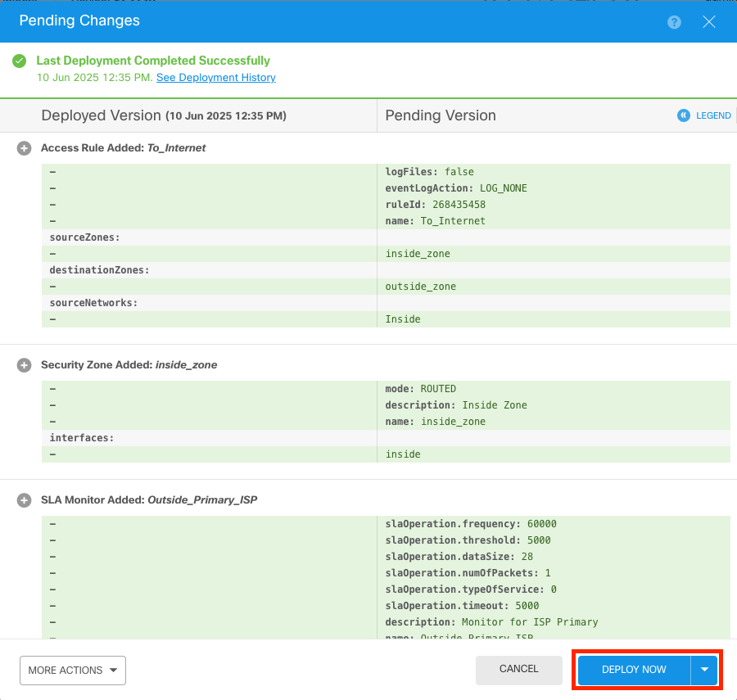Click the 'description: Monitor for ISP Primary' line
The width and height of the screenshot is (737, 700).
click(491, 622)
